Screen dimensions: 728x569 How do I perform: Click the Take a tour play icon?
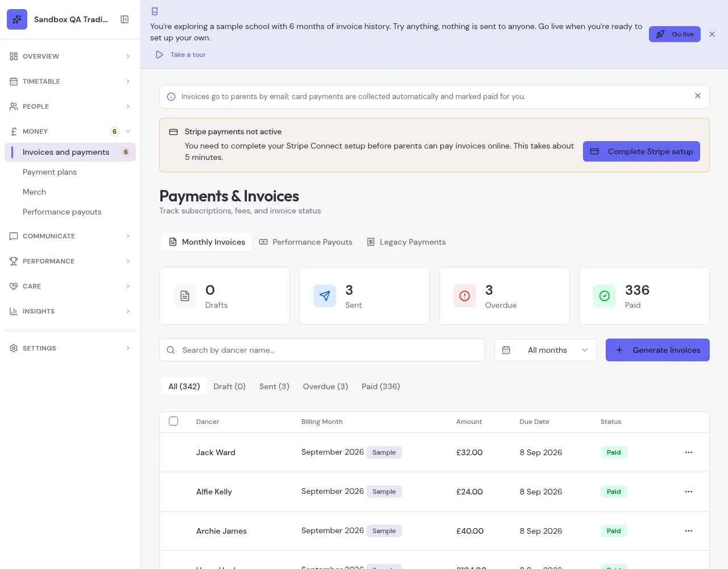tap(160, 55)
